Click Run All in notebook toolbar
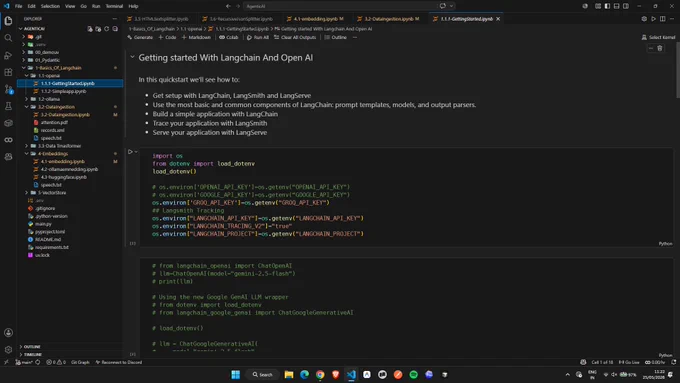This screenshot has width=680, height=383. tap(258, 37)
